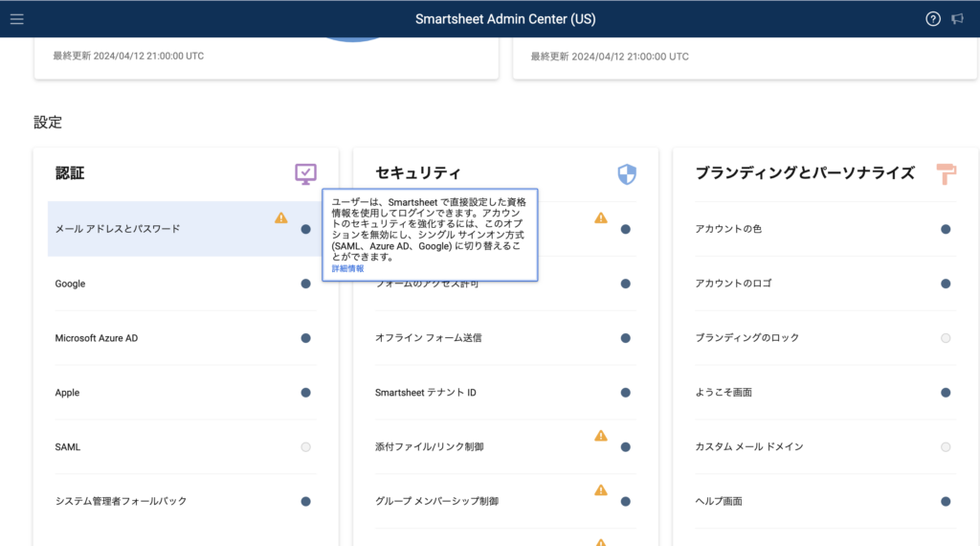Image resolution: width=980 pixels, height=546 pixels.
Task: Toggle status dot for メール アドレスとパスワード
Action: coord(305,229)
